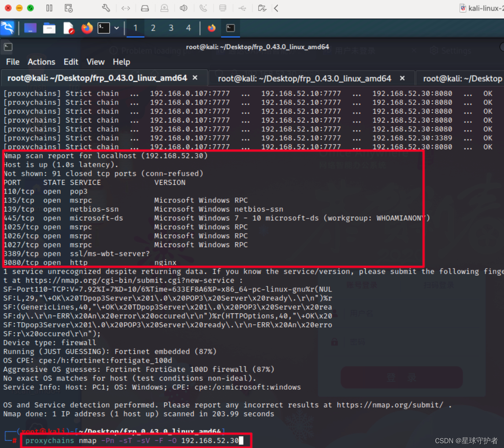Click the 'Aggressive OS guesses' line
Screen dimensions: 504x448
pos(139,370)
